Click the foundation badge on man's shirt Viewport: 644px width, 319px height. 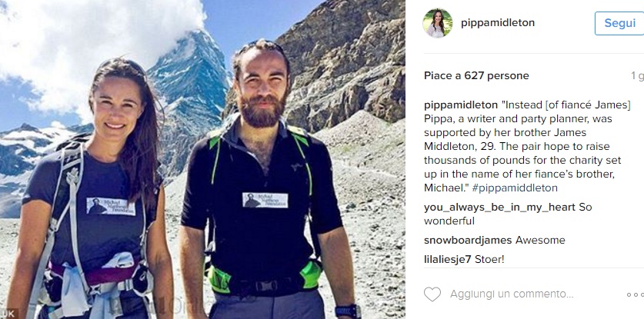tap(265, 200)
